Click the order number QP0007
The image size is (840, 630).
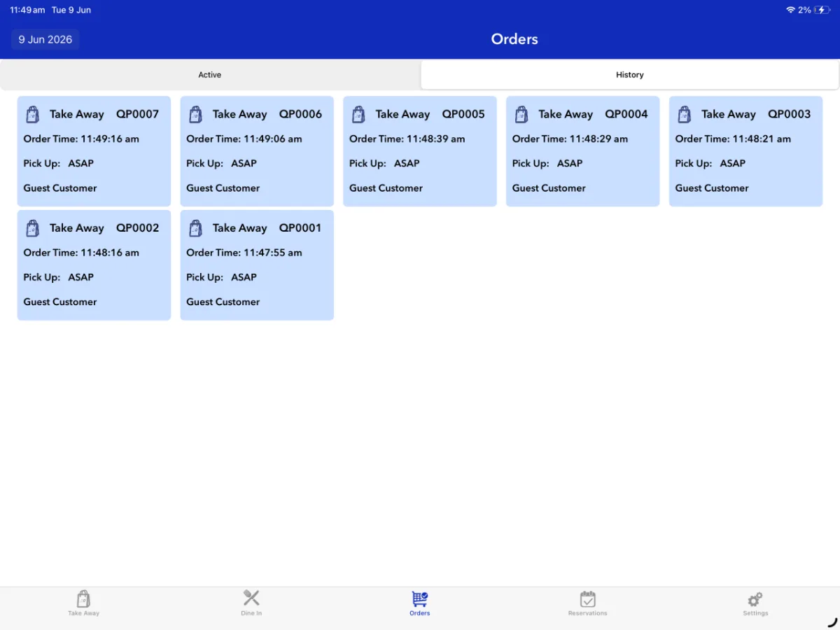point(138,114)
